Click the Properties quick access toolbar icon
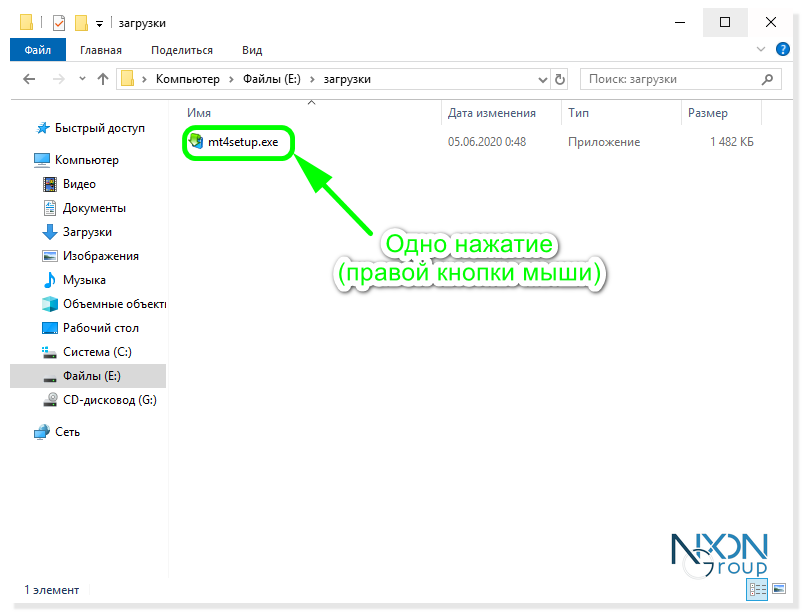Viewport: 802px width, 612px height. pyautogui.click(x=59, y=23)
